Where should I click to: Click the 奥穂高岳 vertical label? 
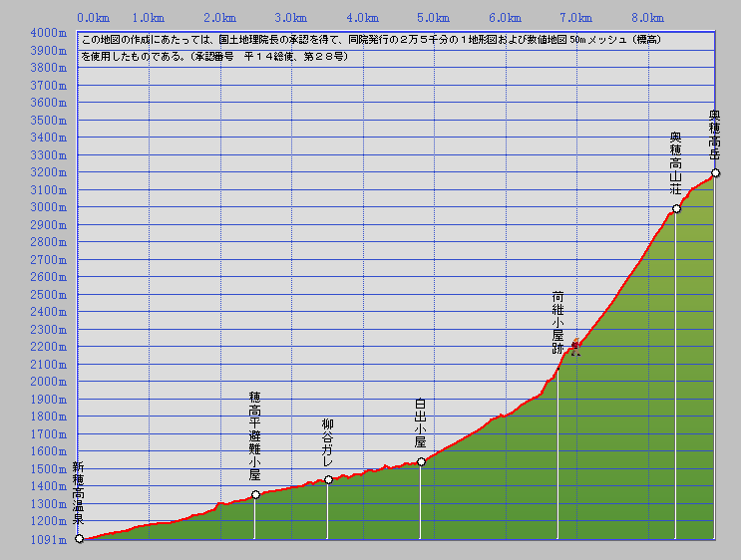click(x=714, y=136)
